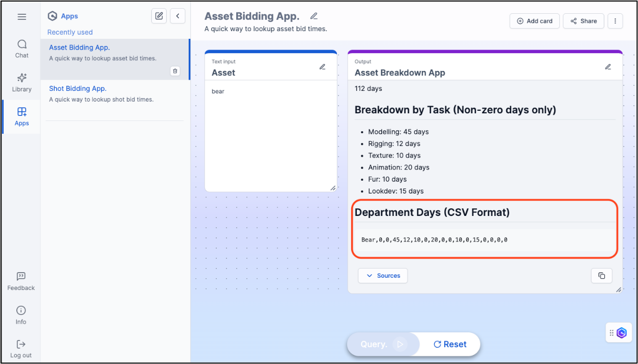This screenshot has height=364, width=638.
Task: Edit the Asset Bidding App title
Action: point(314,16)
